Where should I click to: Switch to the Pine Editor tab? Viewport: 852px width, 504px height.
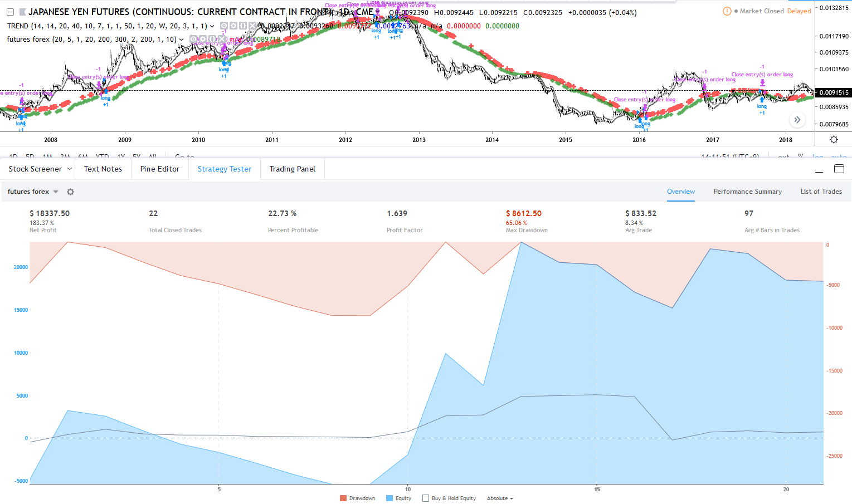point(159,169)
